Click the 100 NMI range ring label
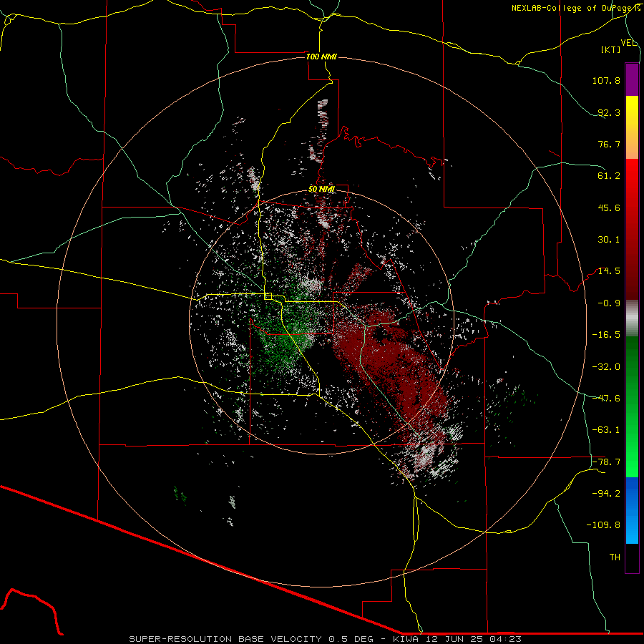This screenshot has width=644, height=644. click(321, 57)
